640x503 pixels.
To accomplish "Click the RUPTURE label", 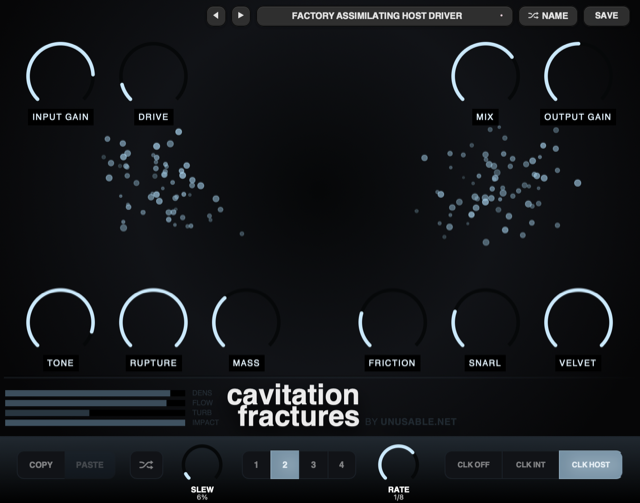I will point(153,363).
